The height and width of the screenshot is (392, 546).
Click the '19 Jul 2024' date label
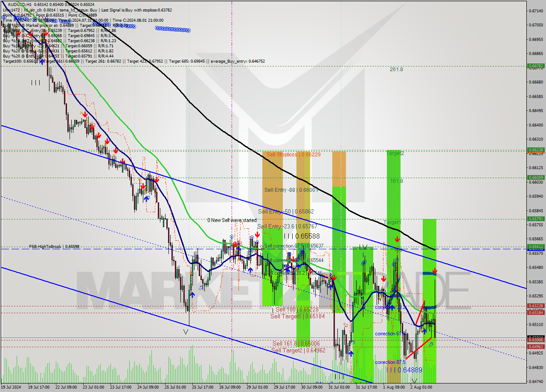[x=11, y=387]
